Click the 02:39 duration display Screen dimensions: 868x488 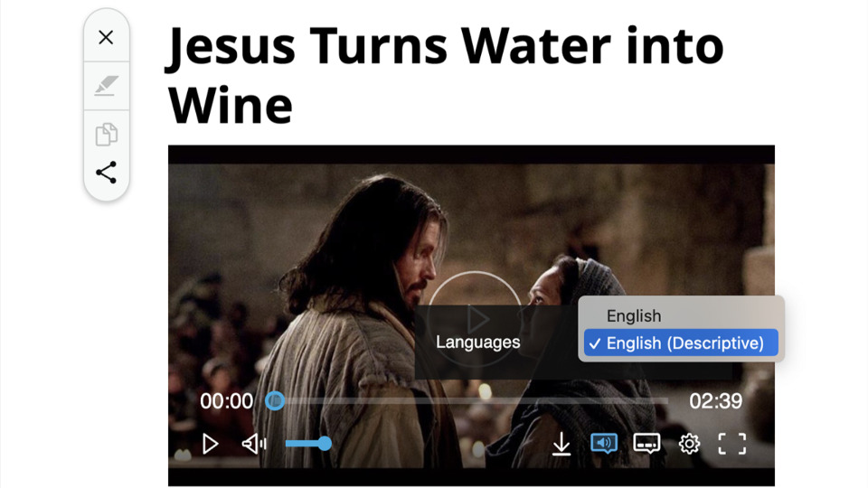[715, 400]
